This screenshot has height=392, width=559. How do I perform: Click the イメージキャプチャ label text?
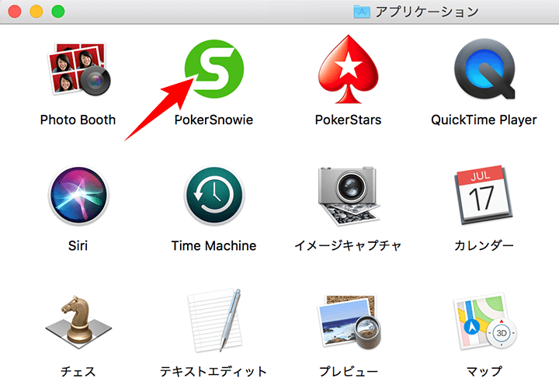pyautogui.click(x=348, y=245)
